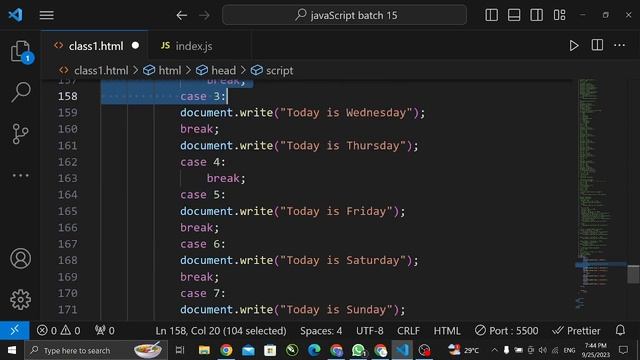Click Port : 5500 live server status
Viewport: 640px width, 360px height.
tap(507, 331)
